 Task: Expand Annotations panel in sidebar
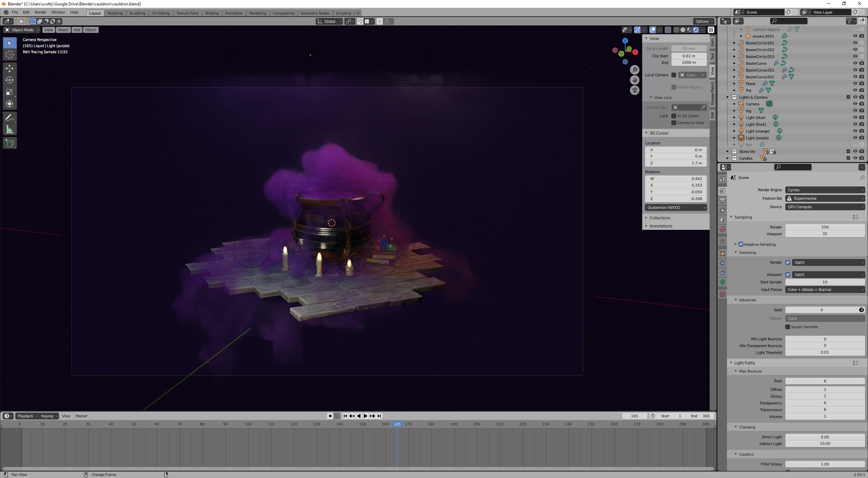click(x=660, y=226)
